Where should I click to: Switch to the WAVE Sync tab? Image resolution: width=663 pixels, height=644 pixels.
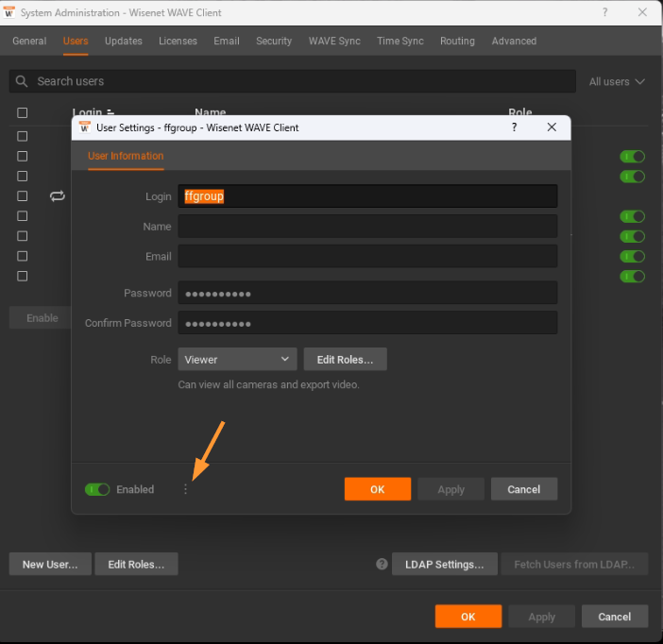point(334,41)
